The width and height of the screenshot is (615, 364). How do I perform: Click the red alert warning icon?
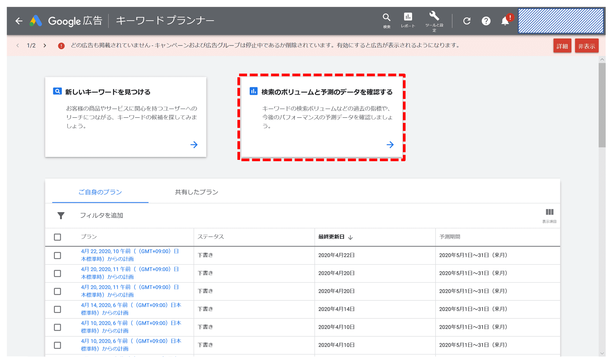click(x=61, y=46)
